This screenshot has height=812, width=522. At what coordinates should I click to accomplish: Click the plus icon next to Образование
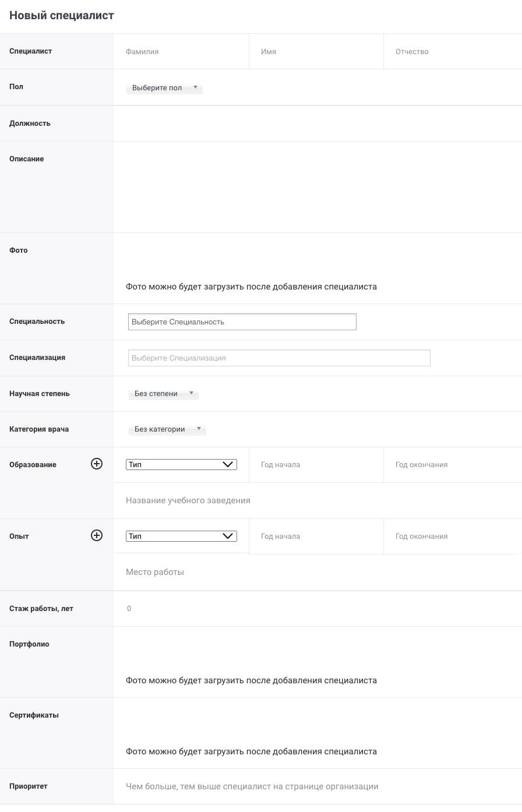coord(97,464)
